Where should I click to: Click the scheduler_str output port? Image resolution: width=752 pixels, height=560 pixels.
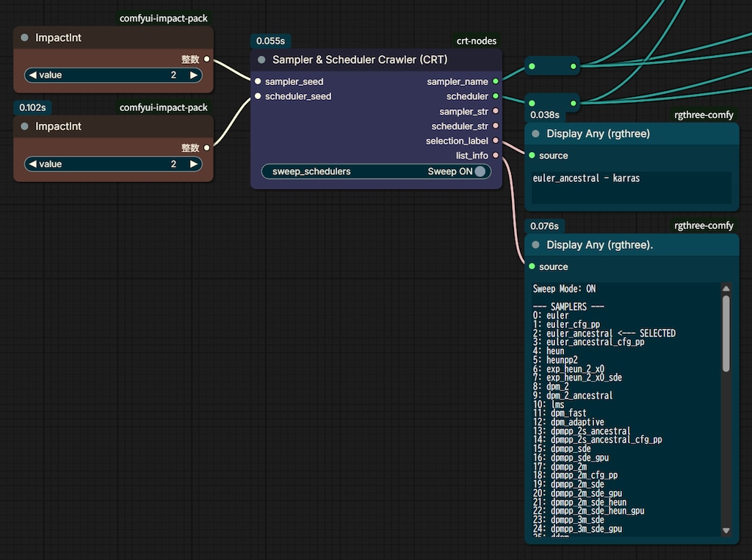coord(496,126)
